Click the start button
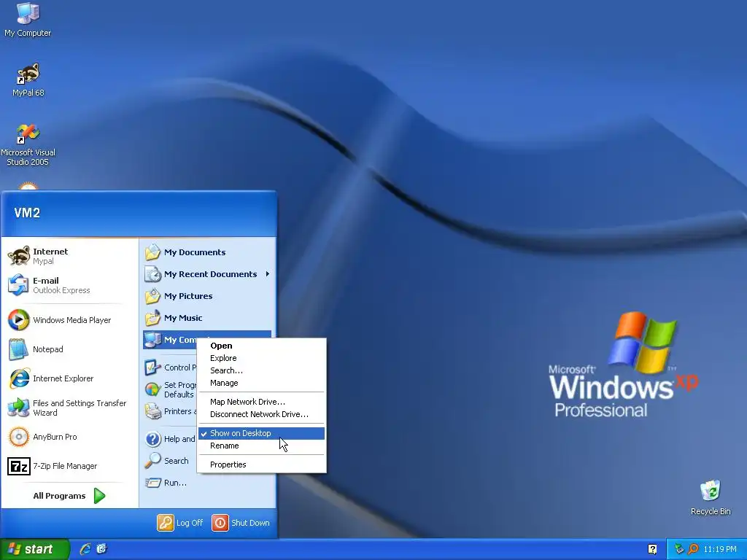The image size is (747, 560). tap(34, 549)
